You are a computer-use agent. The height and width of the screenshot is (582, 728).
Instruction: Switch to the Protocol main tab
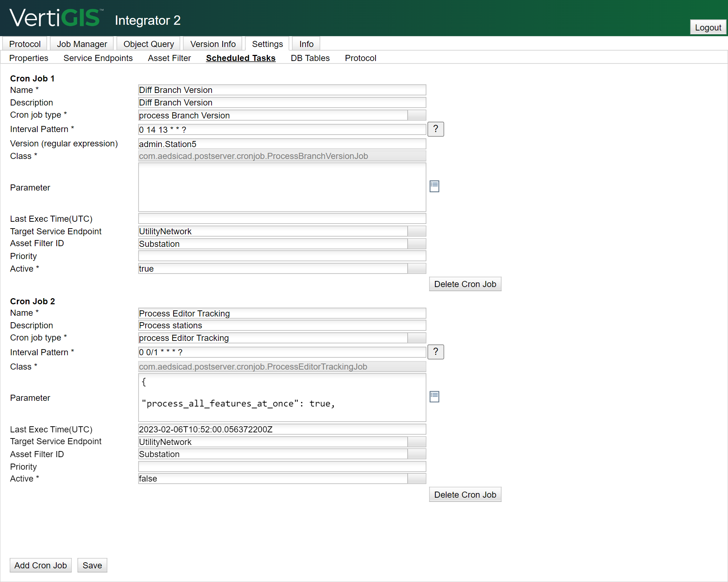pos(25,44)
